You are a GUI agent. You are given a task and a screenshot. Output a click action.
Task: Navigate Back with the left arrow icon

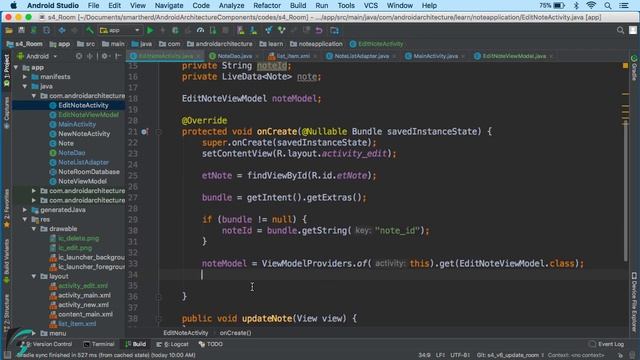click(x=62, y=31)
